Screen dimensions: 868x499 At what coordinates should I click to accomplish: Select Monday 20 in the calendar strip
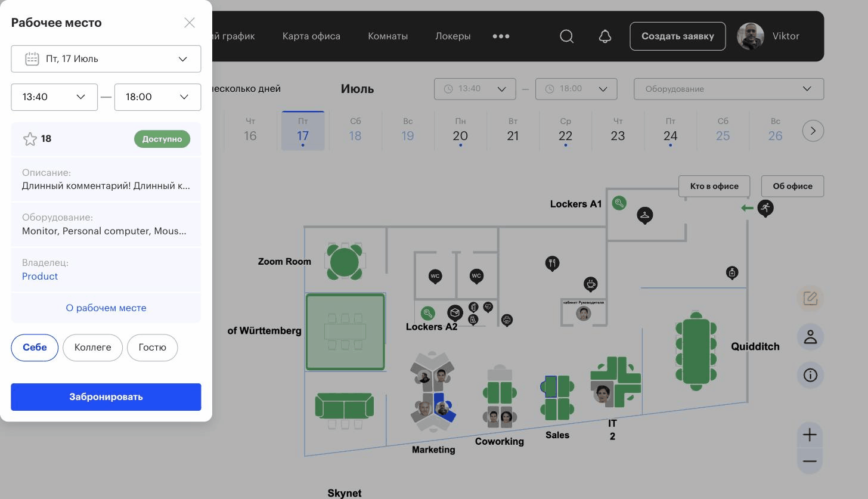click(460, 131)
